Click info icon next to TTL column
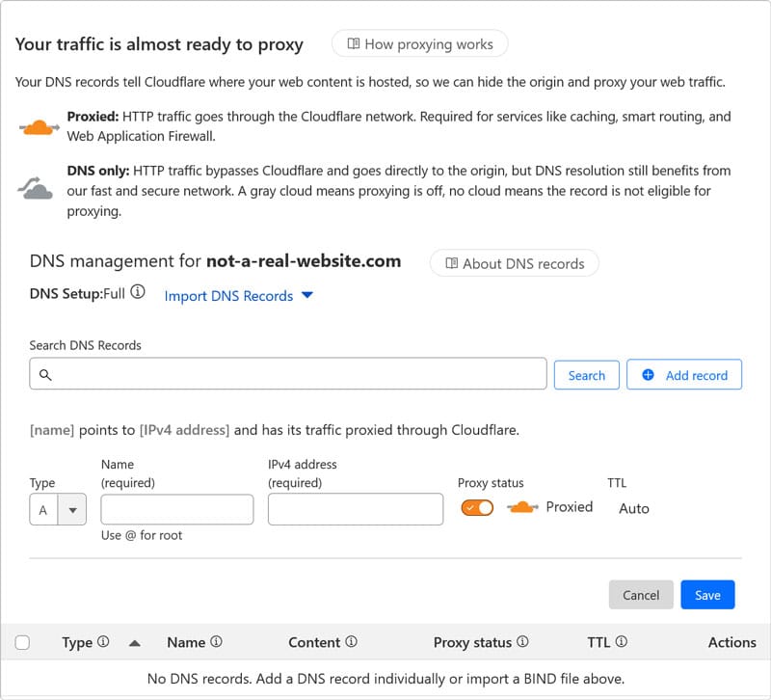Viewport: 771px width, 700px height. coord(621,641)
